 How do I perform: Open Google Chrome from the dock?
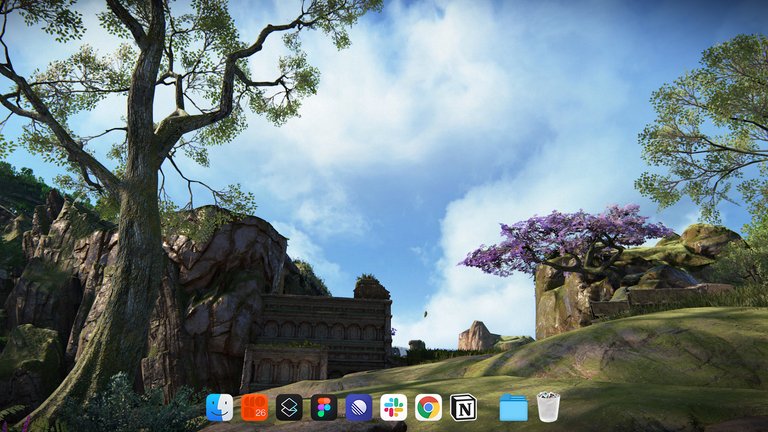pos(428,408)
